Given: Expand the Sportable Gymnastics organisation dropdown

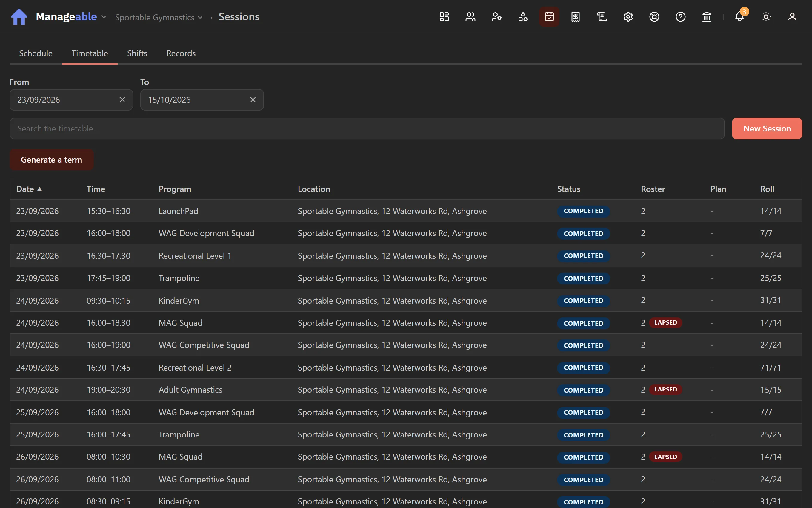Looking at the screenshot, I should (x=159, y=17).
